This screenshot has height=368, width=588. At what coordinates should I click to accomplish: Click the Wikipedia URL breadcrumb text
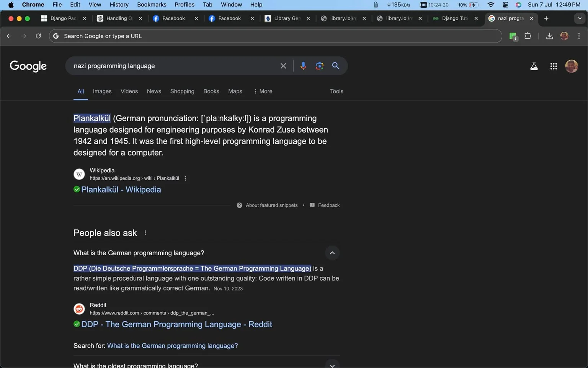[134, 178]
